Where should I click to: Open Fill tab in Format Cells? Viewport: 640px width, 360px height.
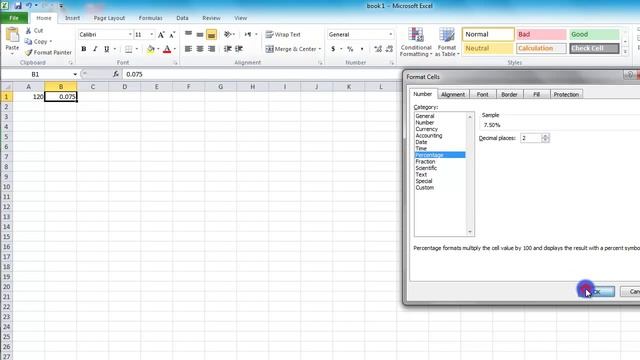(536, 94)
